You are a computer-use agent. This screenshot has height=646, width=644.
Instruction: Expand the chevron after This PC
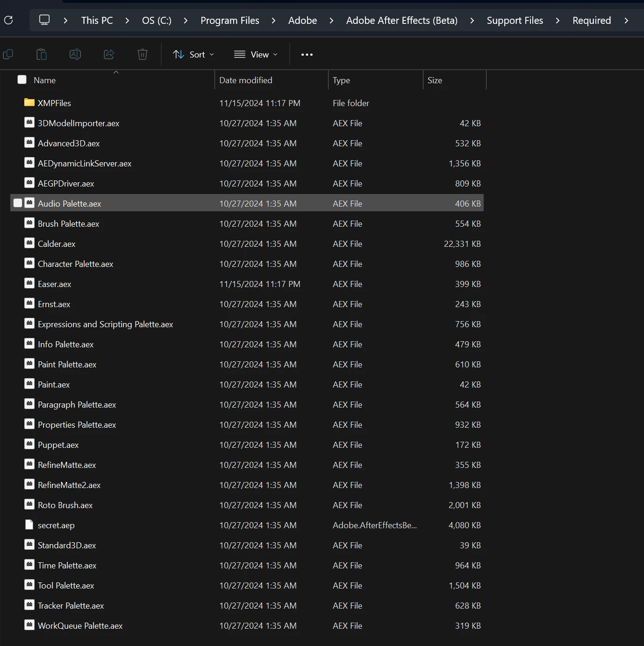coord(127,21)
